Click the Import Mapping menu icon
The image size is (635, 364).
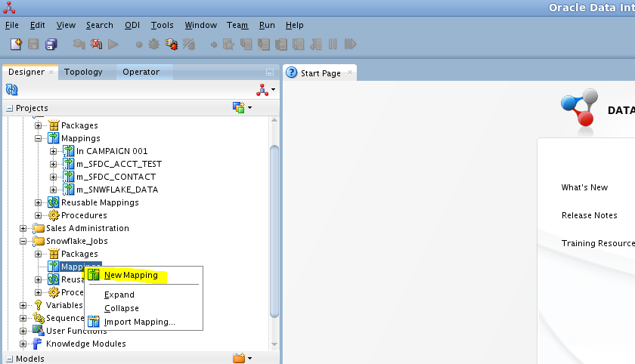point(94,322)
